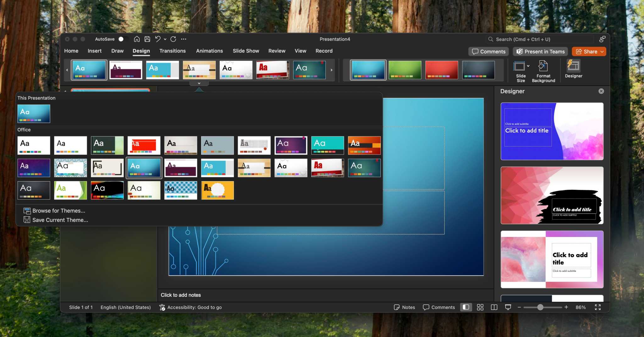Image resolution: width=644 pixels, height=337 pixels.
Task: Switch to the Transitions tab
Action: pos(172,51)
